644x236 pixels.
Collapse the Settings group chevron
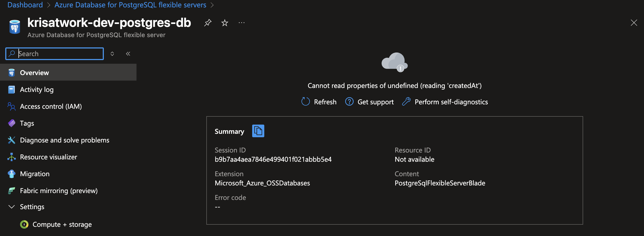coord(12,207)
